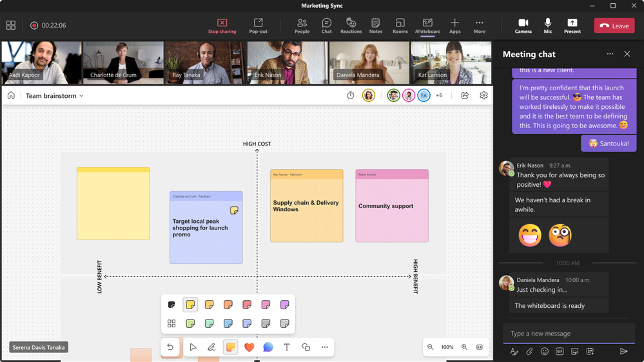Screen dimensions: 644x362
Task: Toggle the Camera off
Action: 523,26
